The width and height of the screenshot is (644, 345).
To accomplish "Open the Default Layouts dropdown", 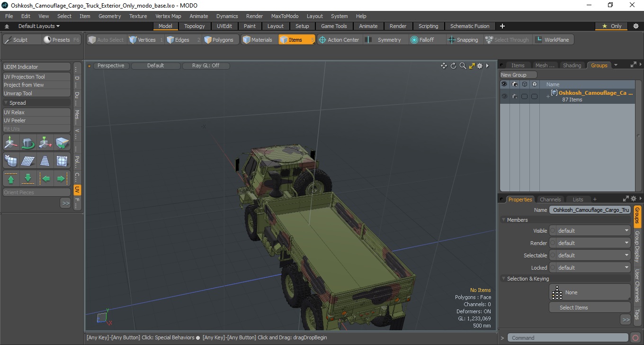I will (39, 26).
